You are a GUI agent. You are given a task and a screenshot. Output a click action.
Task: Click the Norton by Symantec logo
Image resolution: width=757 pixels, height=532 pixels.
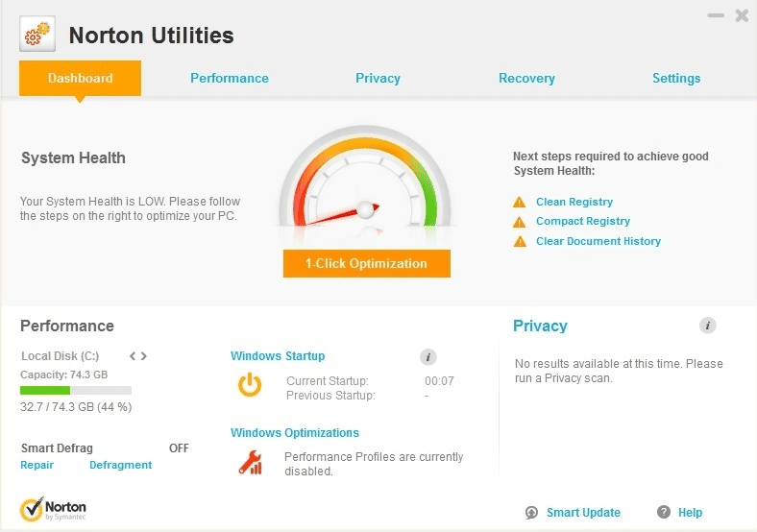pos(54,508)
